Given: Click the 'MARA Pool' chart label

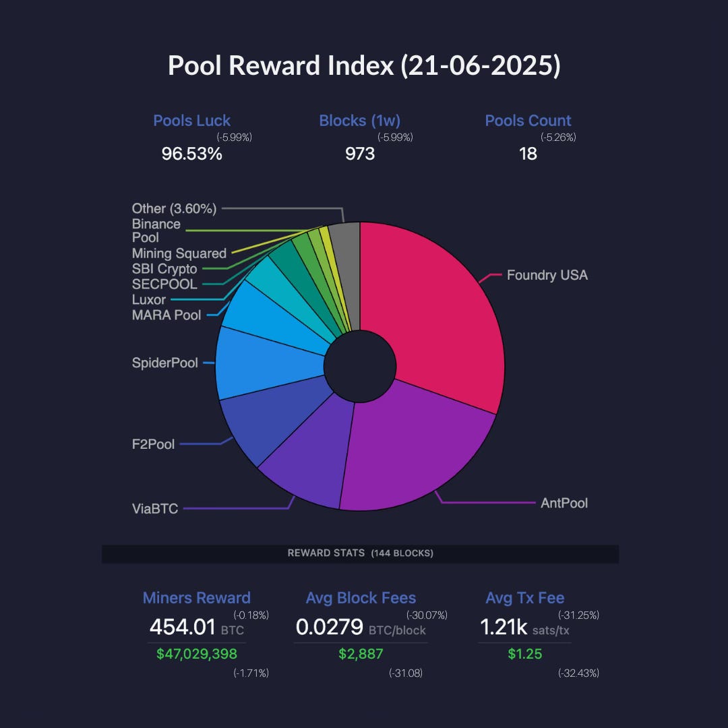Looking at the screenshot, I should pyautogui.click(x=166, y=315).
